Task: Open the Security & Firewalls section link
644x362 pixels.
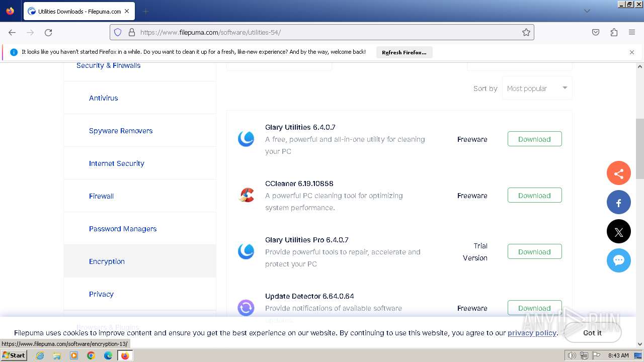Action: coord(109,65)
